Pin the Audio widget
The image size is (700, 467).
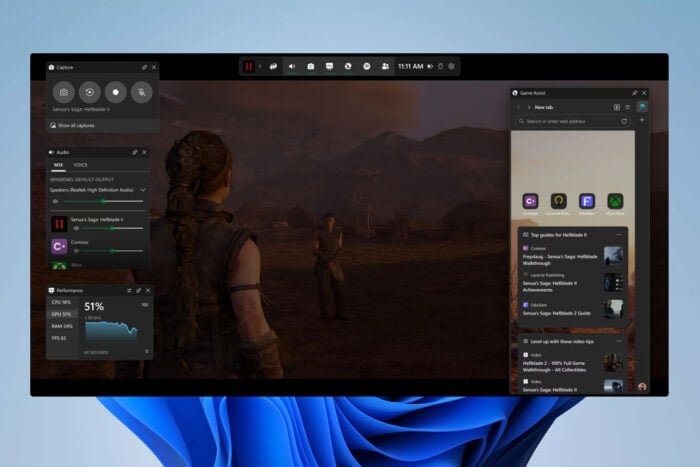135,152
